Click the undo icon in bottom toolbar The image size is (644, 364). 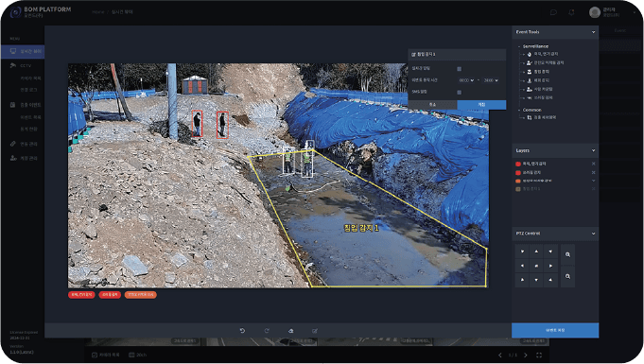coord(242,331)
